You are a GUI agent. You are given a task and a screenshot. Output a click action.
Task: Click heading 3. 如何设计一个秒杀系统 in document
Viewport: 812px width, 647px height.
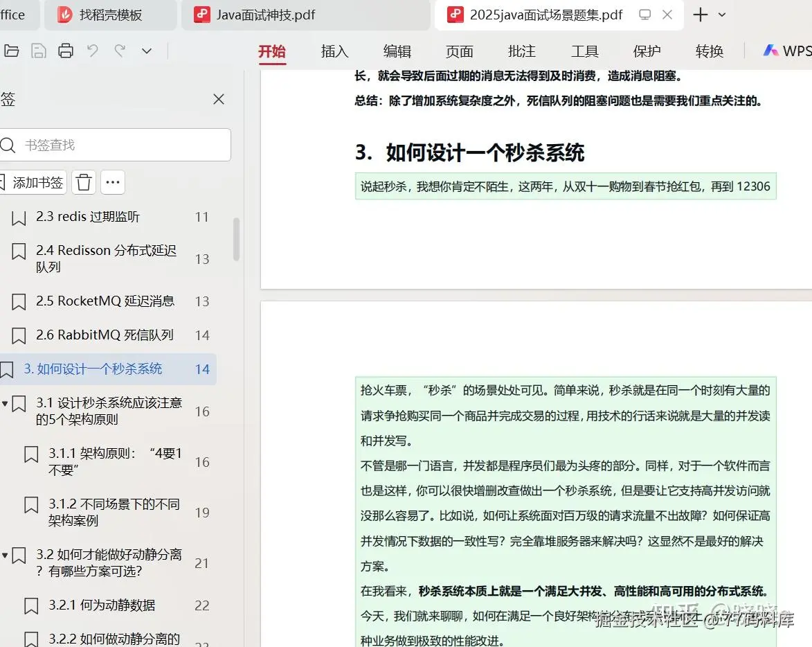[x=470, y=153]
